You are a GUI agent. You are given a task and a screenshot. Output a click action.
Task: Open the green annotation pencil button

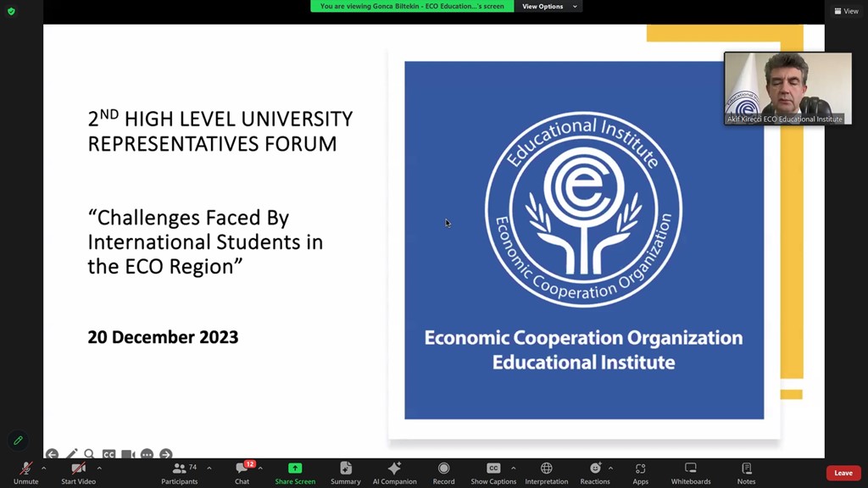click(19, 441)
